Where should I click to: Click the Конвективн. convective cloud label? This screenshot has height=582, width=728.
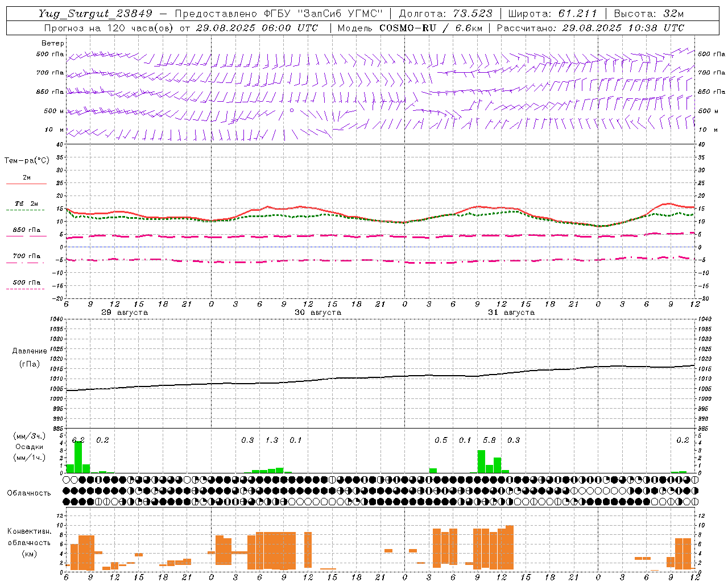pyautogui.click(x=29, y=531)
